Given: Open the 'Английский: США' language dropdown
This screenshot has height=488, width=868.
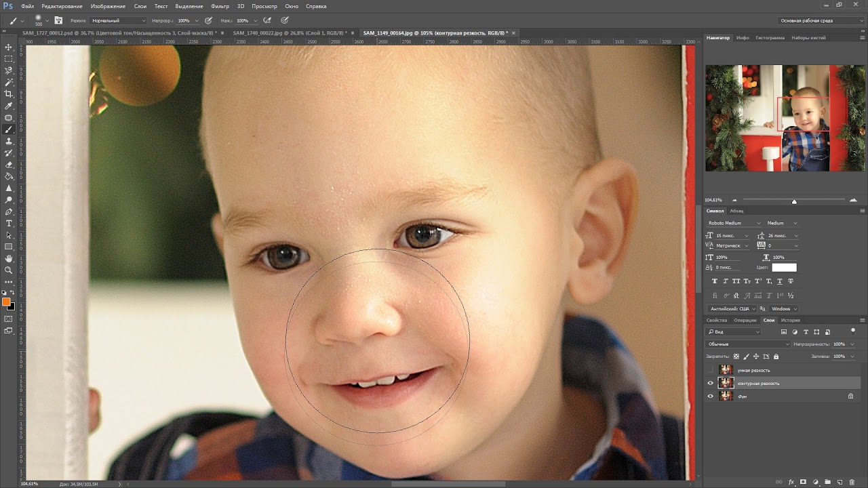Looking at the screenshot, I should pyautogui.click(x=732, y=308).
